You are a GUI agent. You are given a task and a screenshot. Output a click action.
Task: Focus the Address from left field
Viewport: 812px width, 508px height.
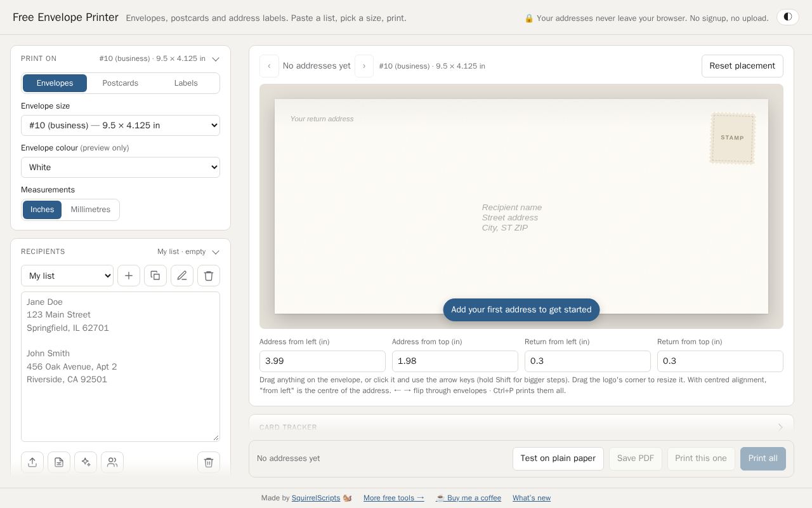[322, 361]
